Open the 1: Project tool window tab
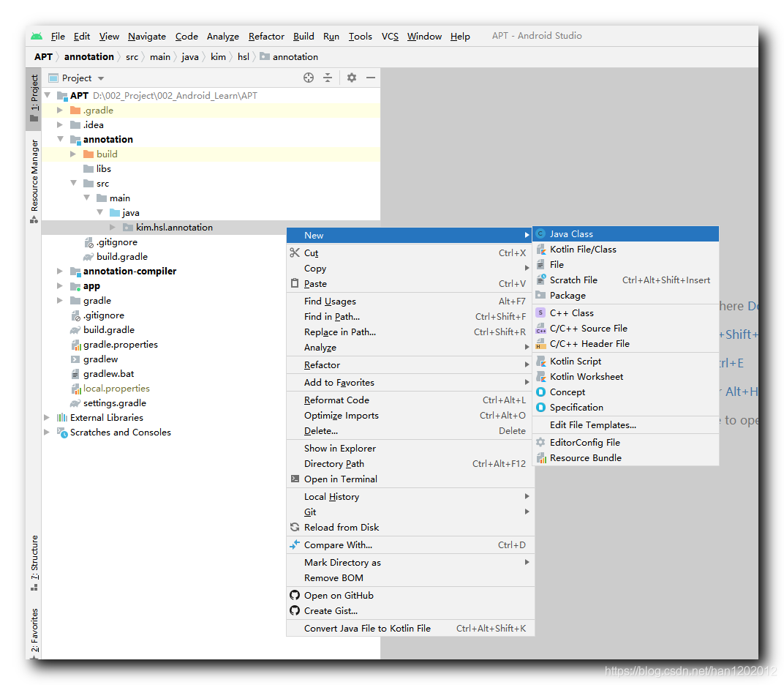The width and height of the screenshot is (784, 685). click(34, 98)
